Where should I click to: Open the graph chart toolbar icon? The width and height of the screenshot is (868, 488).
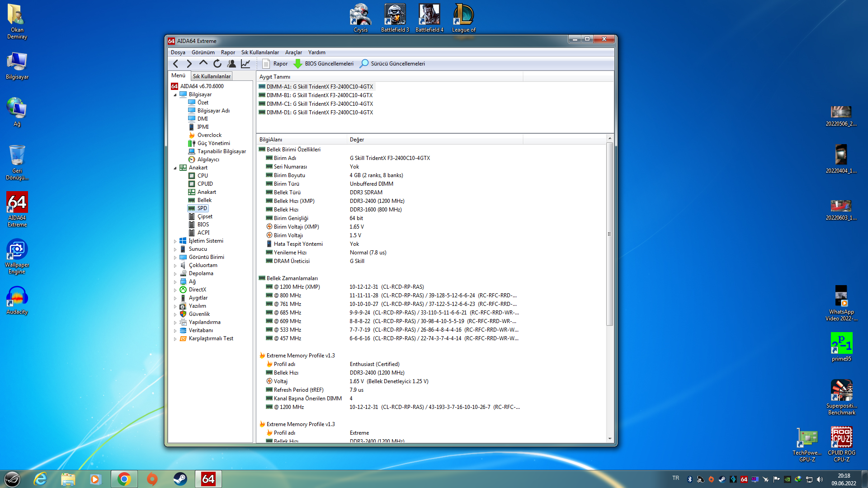245,64
